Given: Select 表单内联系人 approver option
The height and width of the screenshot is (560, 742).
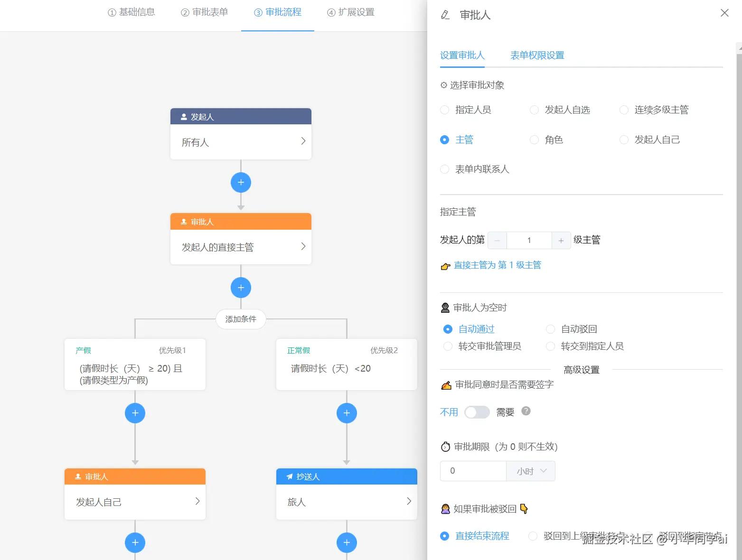Looking at the screenshot, I should (x=475, y=169).
